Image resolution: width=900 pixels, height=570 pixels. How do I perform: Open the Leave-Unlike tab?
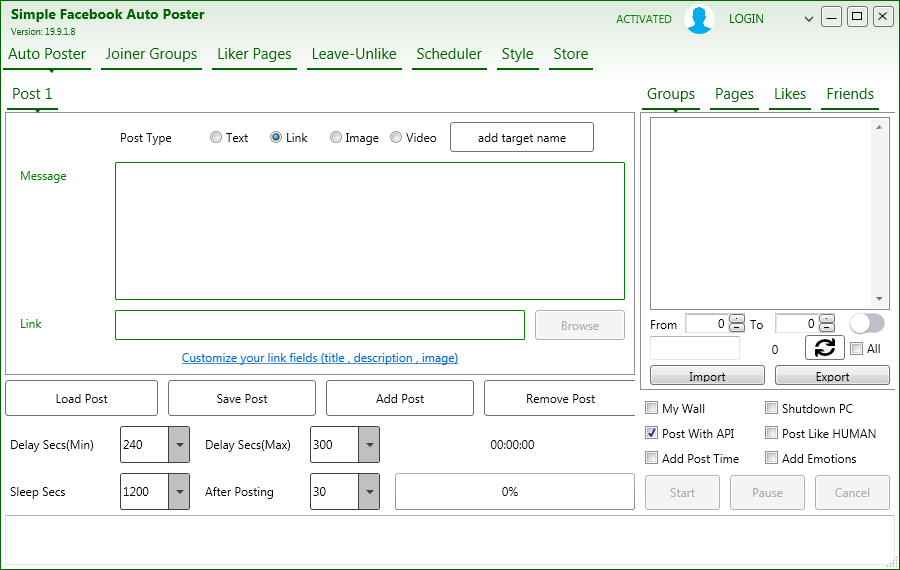[x=354, y=54]
